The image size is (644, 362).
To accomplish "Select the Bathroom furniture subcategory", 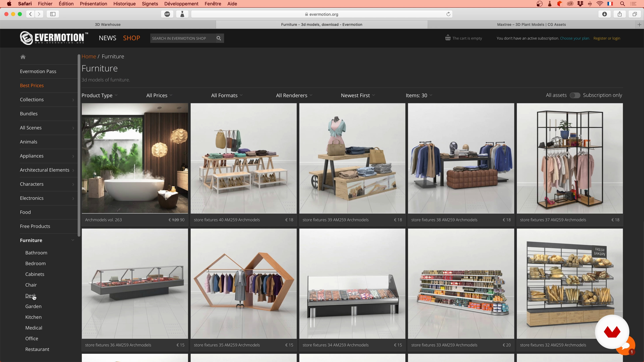I will click(x=36, y=253).
